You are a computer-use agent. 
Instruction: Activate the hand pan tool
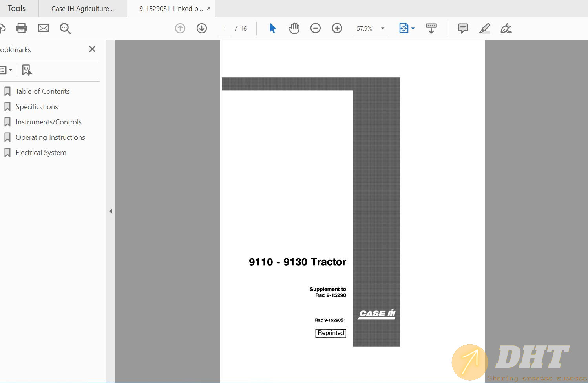(294, 28)
